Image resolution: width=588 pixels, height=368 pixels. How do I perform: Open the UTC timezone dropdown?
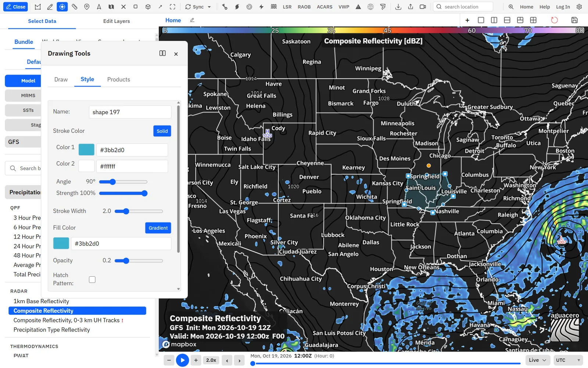[x=568, y=360]
